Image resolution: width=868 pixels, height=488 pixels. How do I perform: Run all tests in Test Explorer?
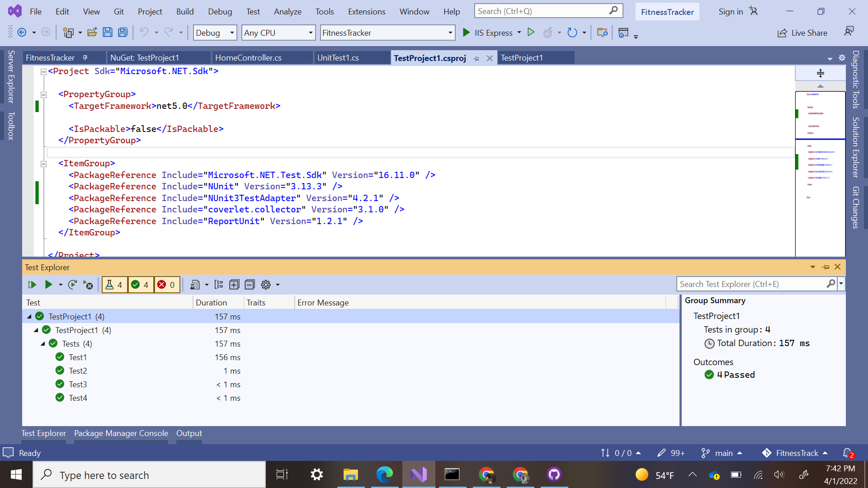point(32,285)
